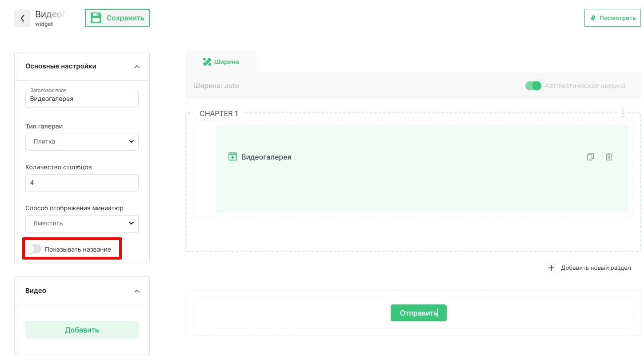644x360 pixels.
Task: Click the green Отправить button
Action: [418, 313]
